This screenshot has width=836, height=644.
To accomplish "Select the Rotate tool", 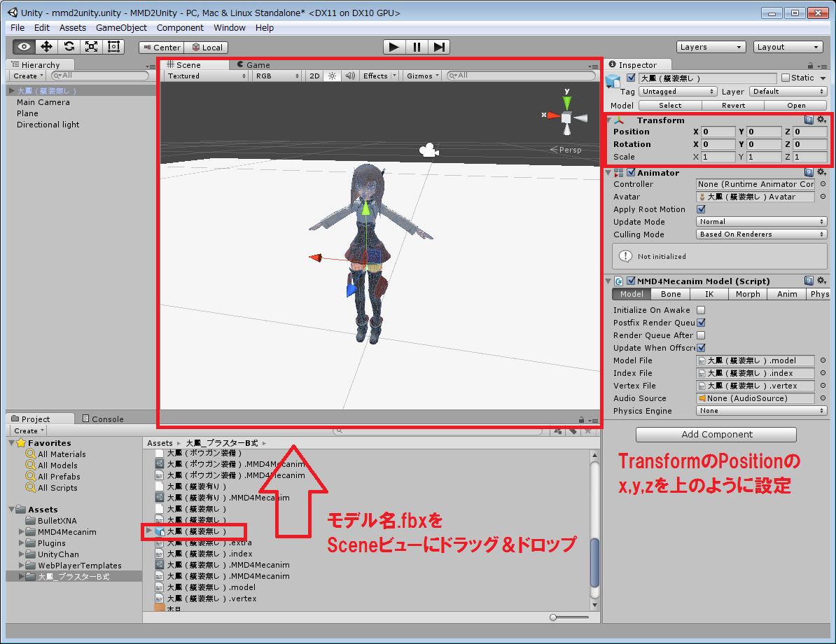I will coord(69,47).
